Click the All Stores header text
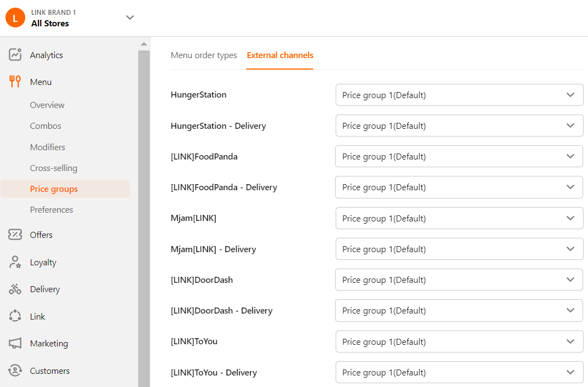 (x=50, y=23)
